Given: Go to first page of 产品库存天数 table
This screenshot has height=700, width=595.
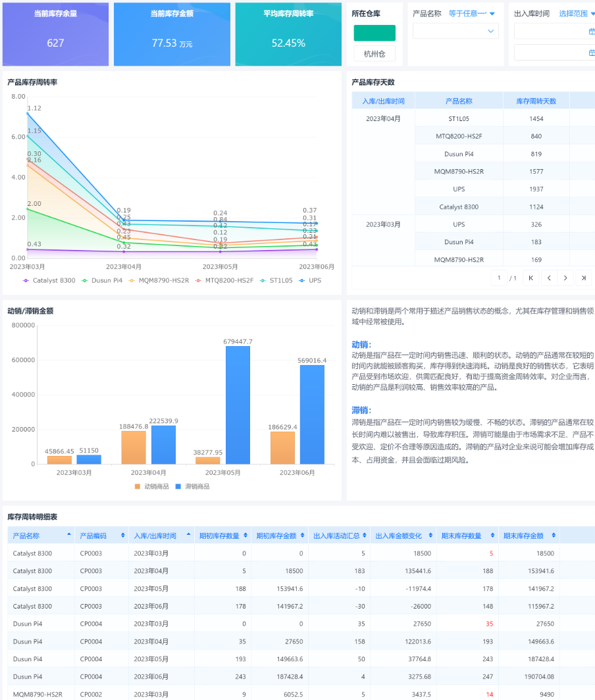Looking at the screenshot, I should coord(530,278).
